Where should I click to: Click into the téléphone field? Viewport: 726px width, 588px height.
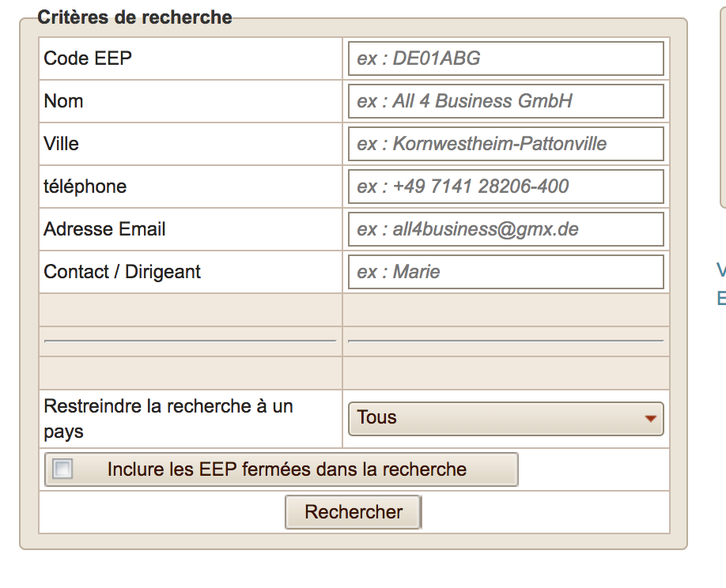coord(505,187)
